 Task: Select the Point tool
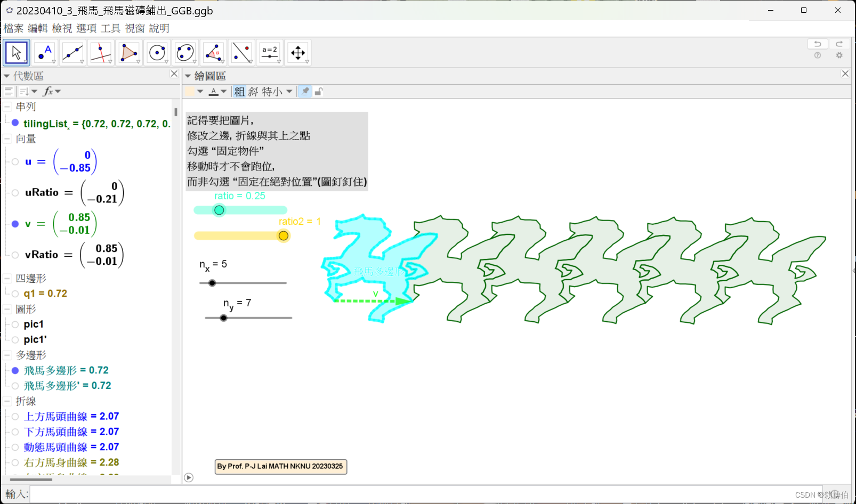point(45,52)
